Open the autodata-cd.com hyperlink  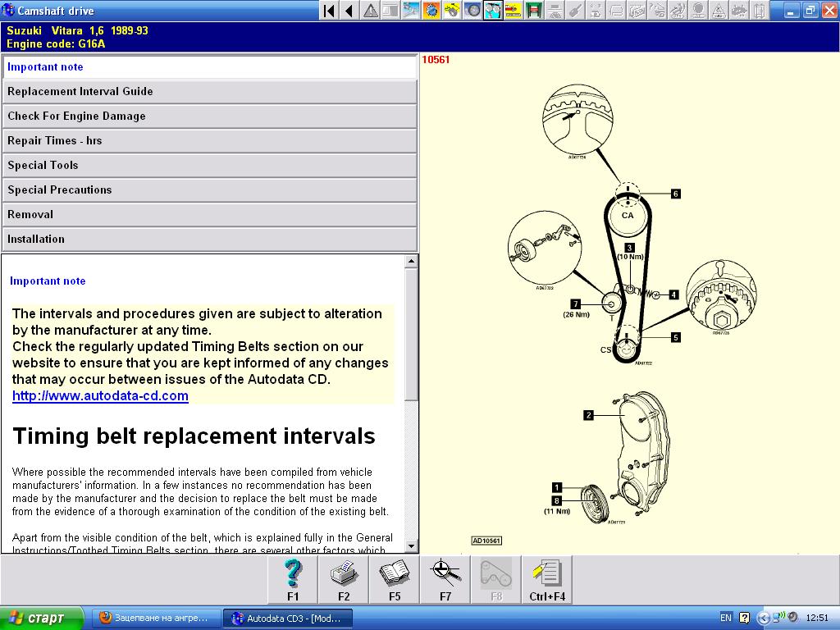[100, 395]
